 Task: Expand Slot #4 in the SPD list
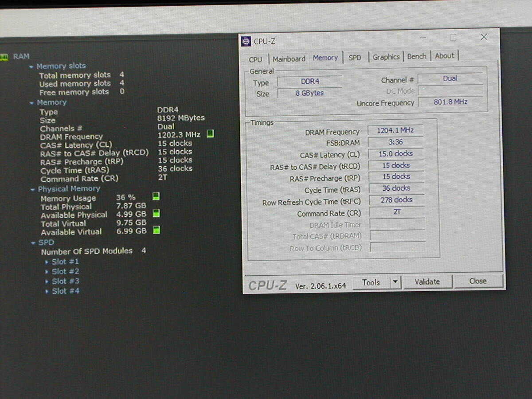[x=47, y=291]
